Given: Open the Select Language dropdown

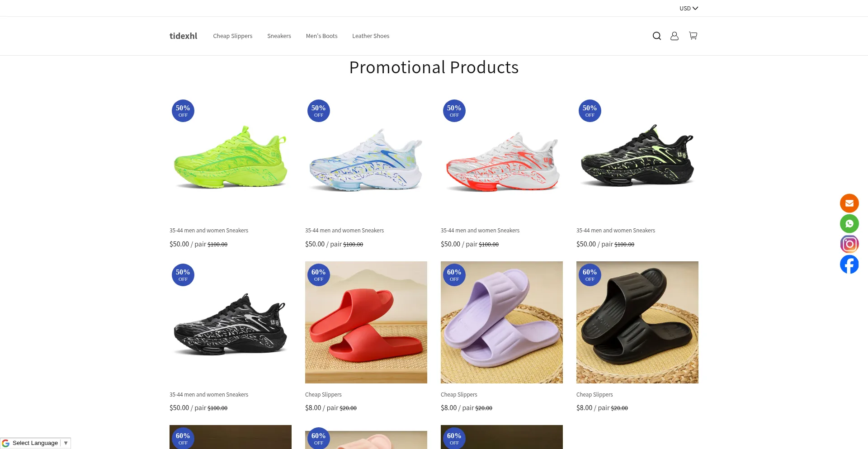Looking at the screenshot, I should pyautogui.click(x=36, y=443).
